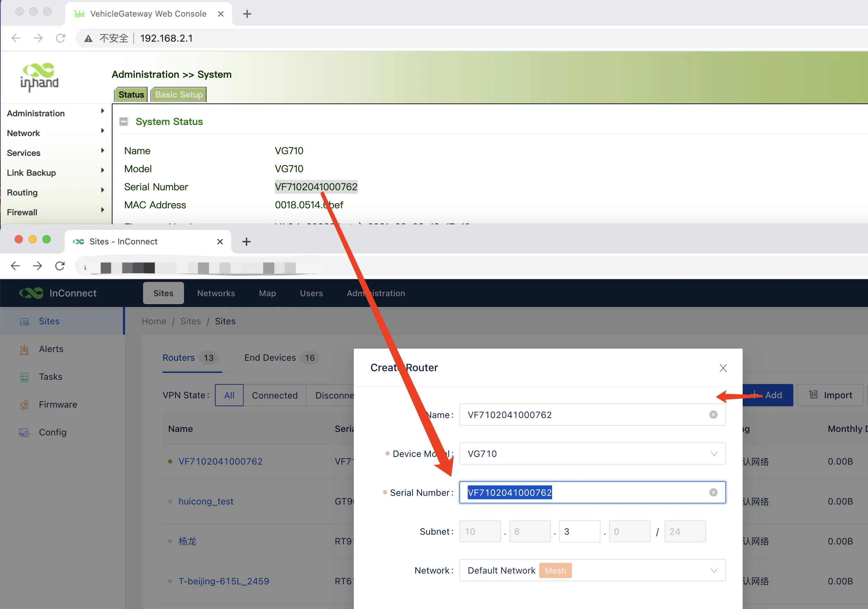Open a new tab in the VehicleGateway window
Image resolution: width=868 pixels, height=609 pixels.
pos(247,14)
